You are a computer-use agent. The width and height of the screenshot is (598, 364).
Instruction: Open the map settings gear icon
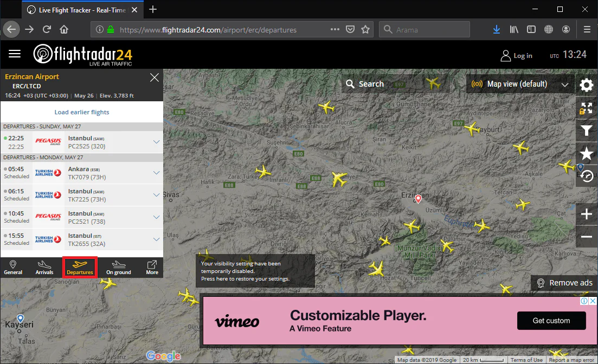(587, 85)
